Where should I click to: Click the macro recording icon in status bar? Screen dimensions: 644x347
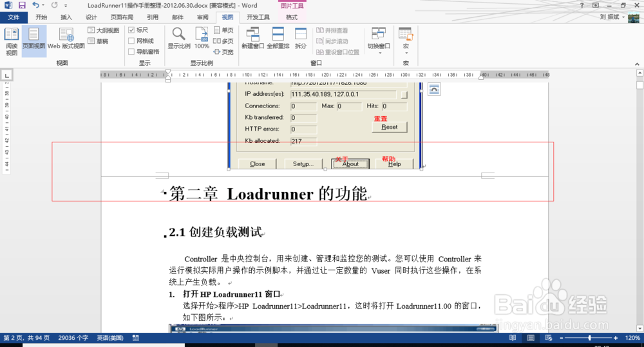135,338
